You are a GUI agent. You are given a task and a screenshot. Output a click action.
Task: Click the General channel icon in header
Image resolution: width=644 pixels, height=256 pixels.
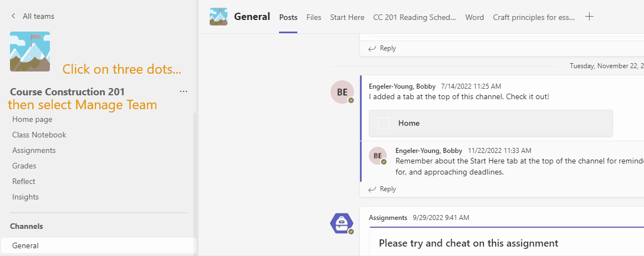[219, 17]
